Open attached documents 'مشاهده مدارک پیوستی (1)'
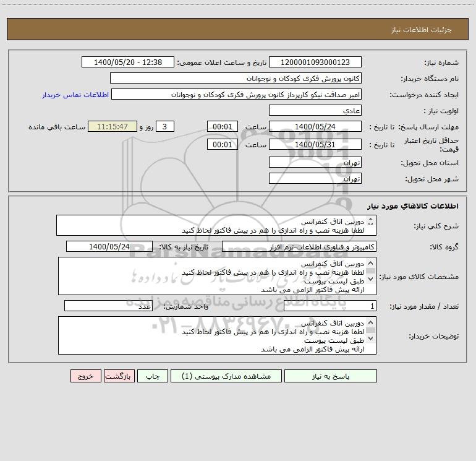Viewport: 476px width, 461px height. pyautogui.click(x=226, y=376)
